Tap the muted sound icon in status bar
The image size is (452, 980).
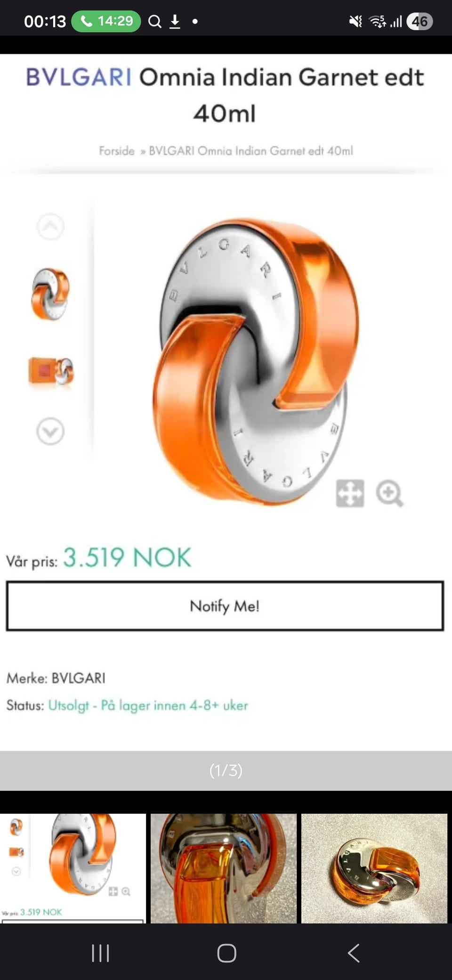click(355, 21)
